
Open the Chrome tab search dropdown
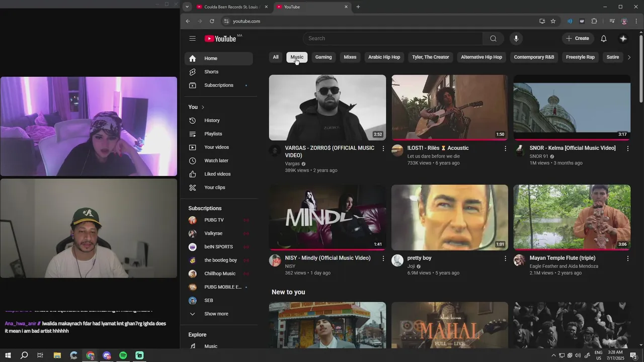click(187, 7)
